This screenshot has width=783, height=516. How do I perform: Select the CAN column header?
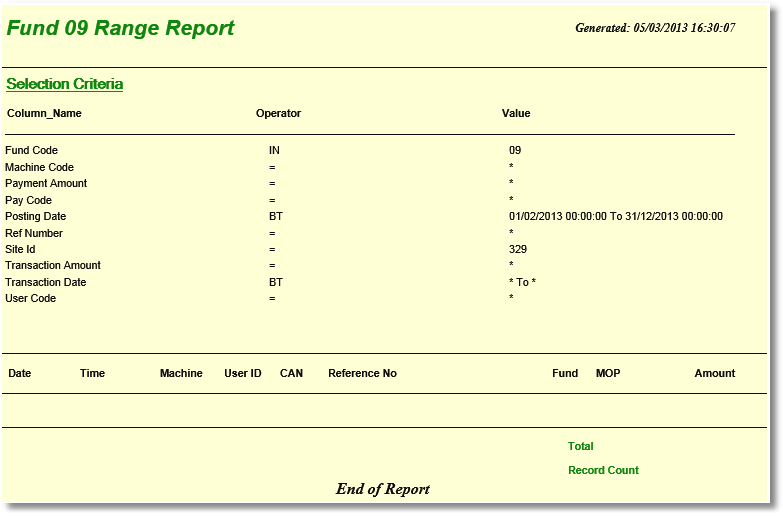[x=291, y=373]
